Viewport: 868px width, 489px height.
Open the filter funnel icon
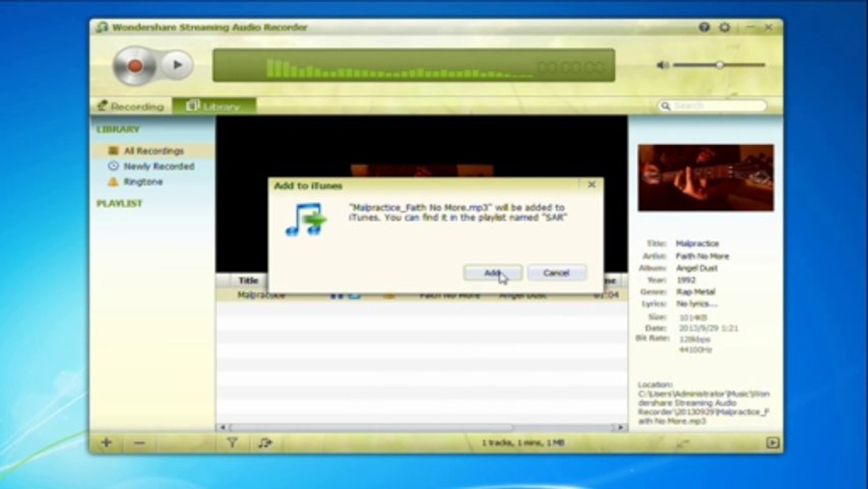(x=232, y=443)
